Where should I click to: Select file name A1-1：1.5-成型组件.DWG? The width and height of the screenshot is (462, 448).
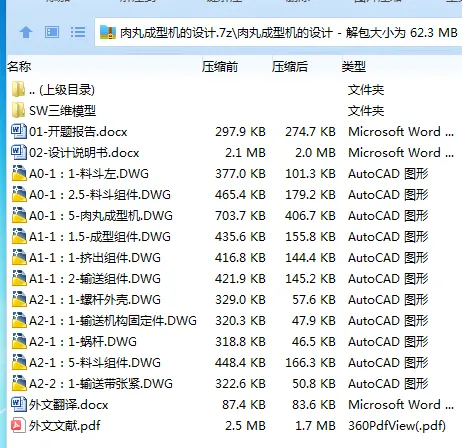(100, 237)
